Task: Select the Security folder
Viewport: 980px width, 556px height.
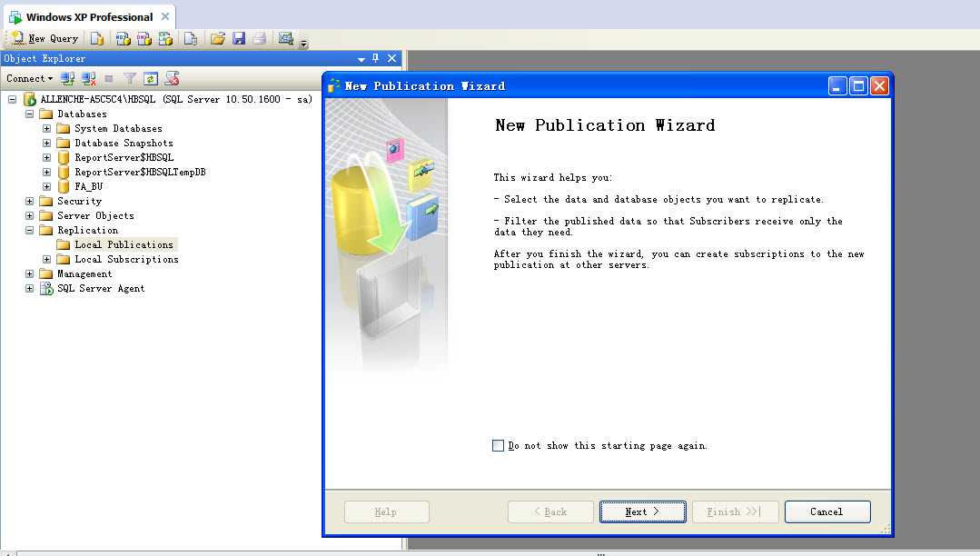Action: click(79, 201)
